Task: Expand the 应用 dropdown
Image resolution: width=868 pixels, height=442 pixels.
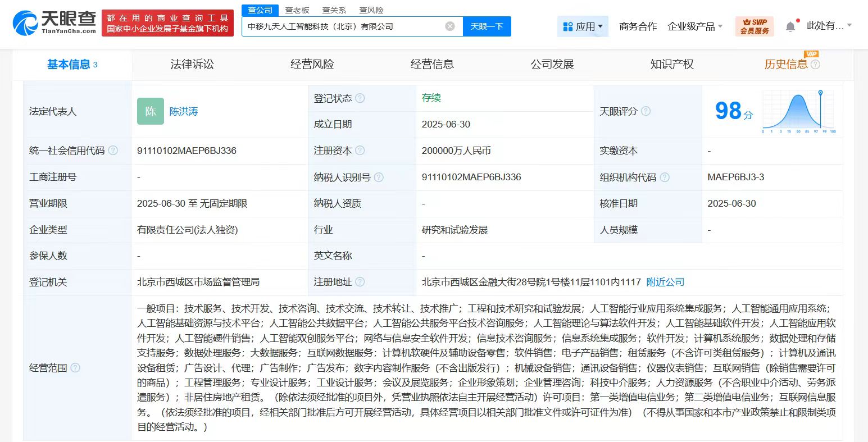Action: point(583,26)
